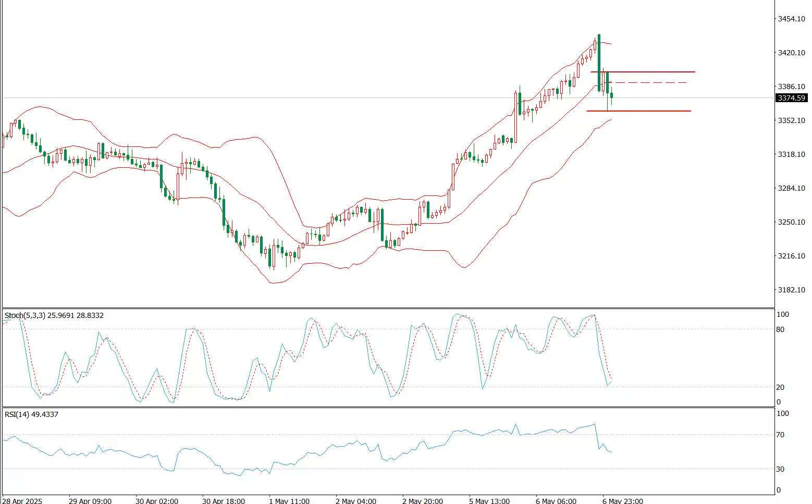The image size is (812, 504).
Task: Click the current price label 3374.59
Action: pos(791,98)
